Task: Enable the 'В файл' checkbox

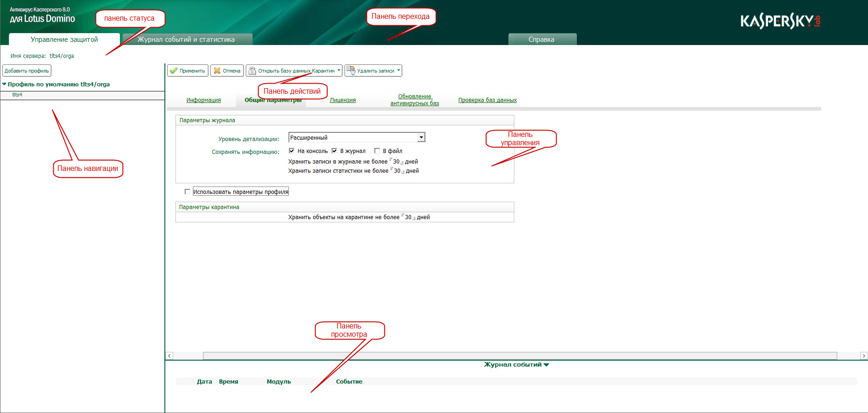Action: click(377, 151)
